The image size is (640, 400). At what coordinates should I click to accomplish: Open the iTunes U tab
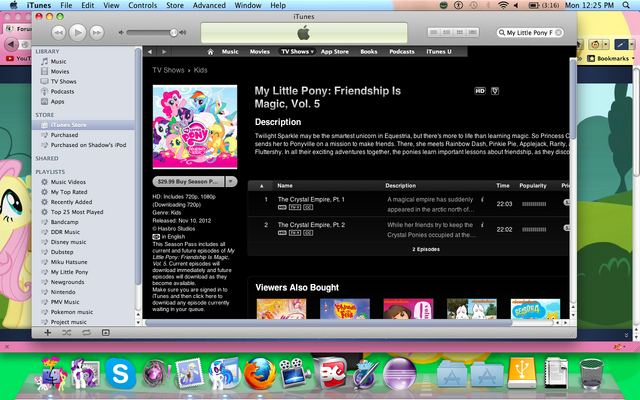(x=439, y=51)
